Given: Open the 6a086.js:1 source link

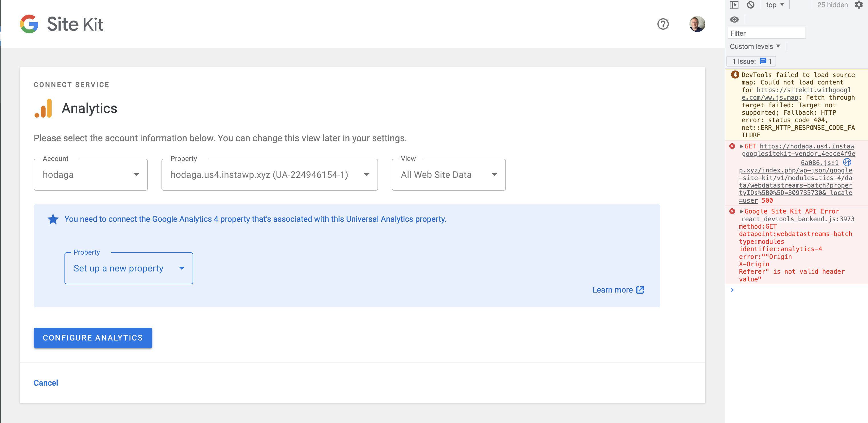Looking at the screenshot, I should [819, 162].
